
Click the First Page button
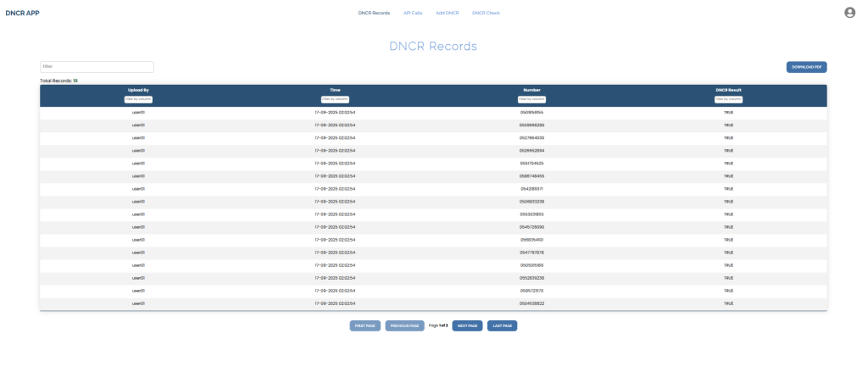364,325
